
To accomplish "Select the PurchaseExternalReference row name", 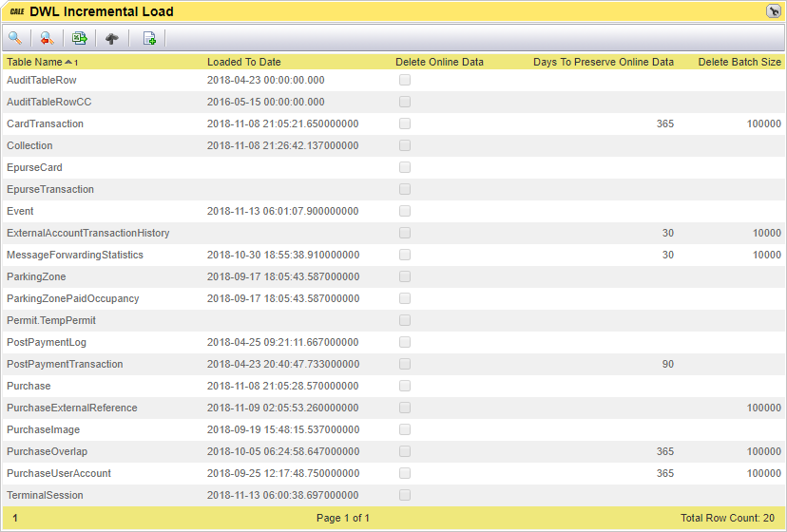I will pos(72,408).
